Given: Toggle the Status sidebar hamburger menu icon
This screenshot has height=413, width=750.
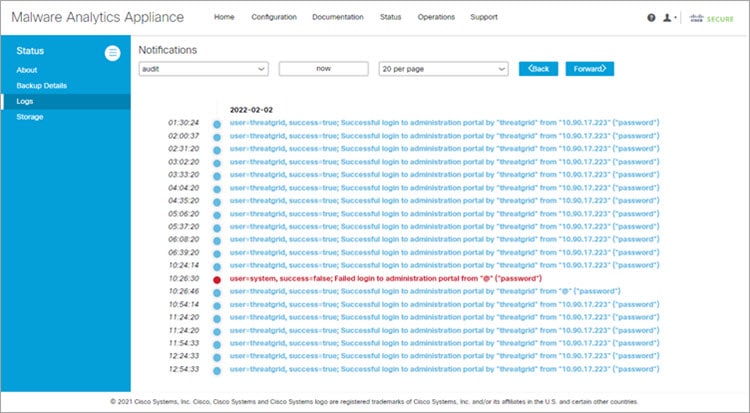Looking at the screenshot, I should pos(112,53).
